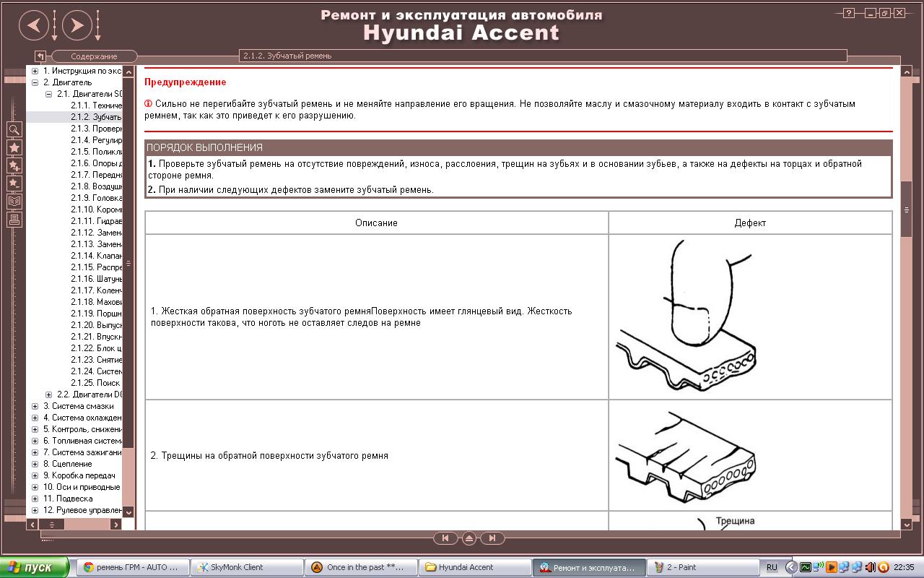This screenshot has height=578, width=924.
Task: Open the search magnifier tool
Action: [x=14, y=129]
